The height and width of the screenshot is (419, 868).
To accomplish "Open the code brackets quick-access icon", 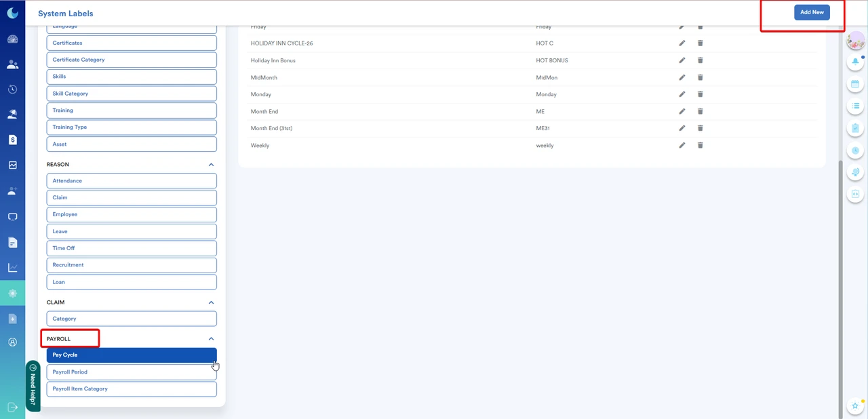I will point(855,194).
